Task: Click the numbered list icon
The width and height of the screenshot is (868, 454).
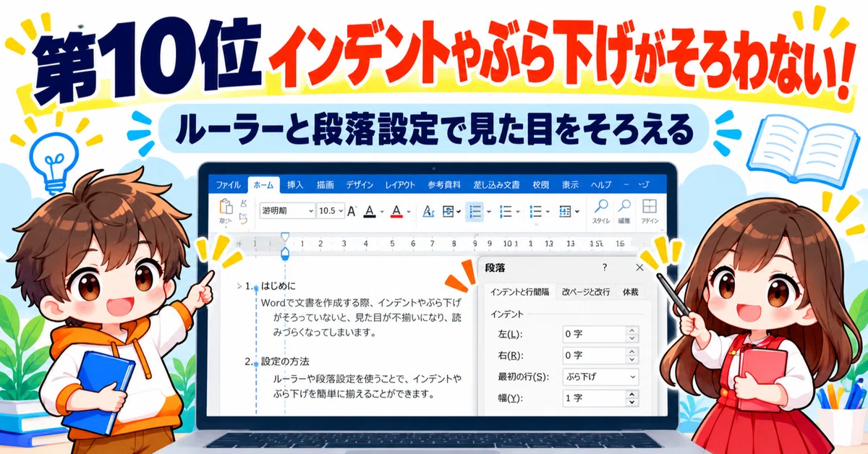Action: [506, 211]
